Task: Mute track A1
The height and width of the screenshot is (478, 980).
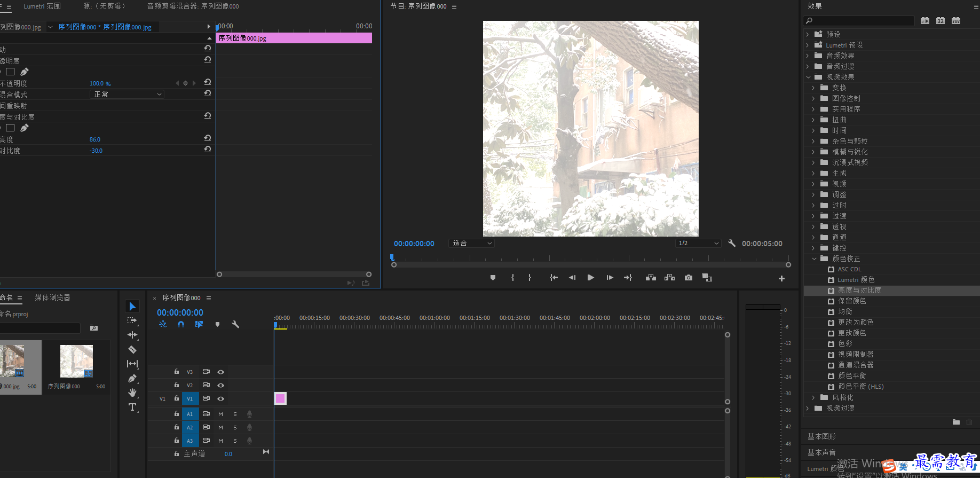Action: coord(220,414)
